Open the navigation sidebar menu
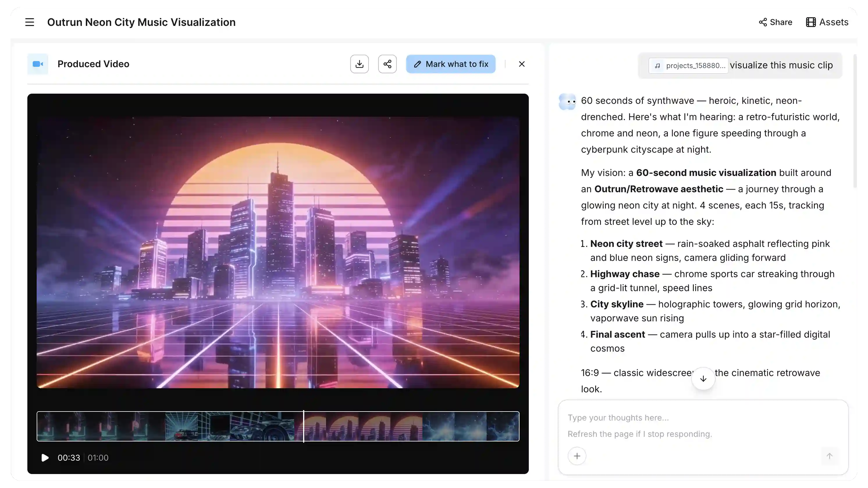 (30, 22)
